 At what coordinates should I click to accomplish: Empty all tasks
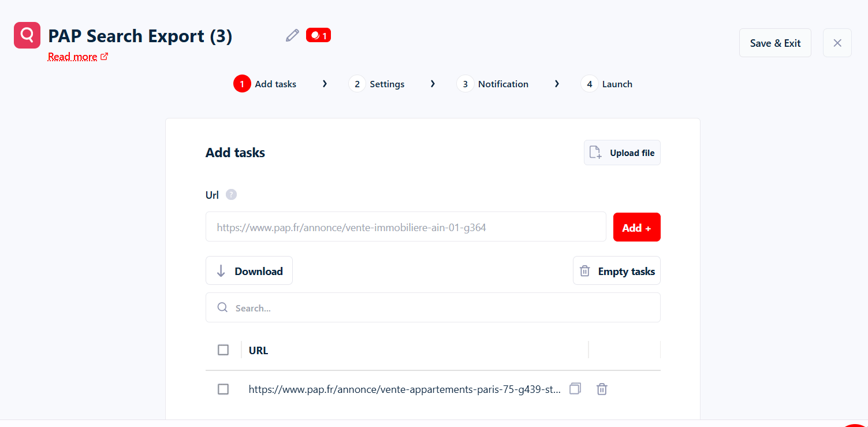pos(617,270)
